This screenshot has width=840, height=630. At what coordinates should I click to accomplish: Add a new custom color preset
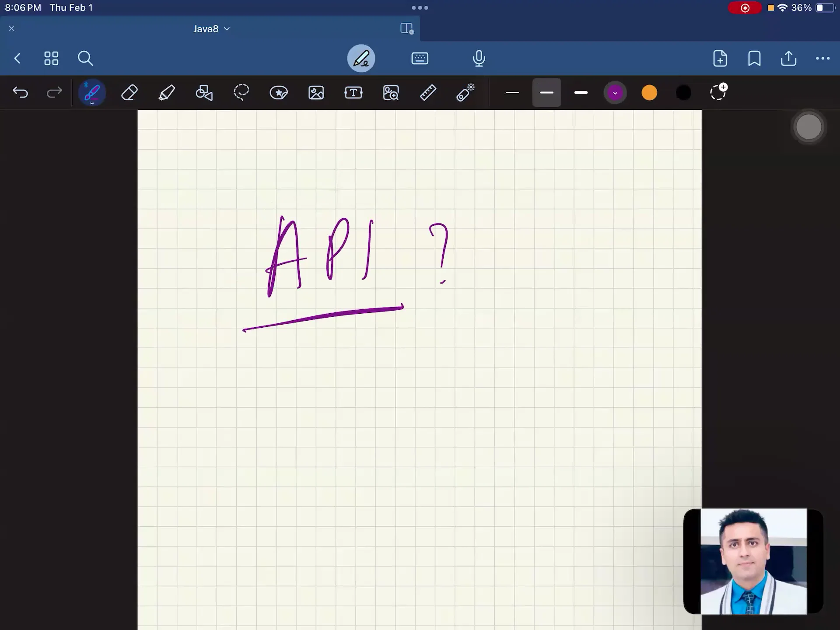click(718, 92)
